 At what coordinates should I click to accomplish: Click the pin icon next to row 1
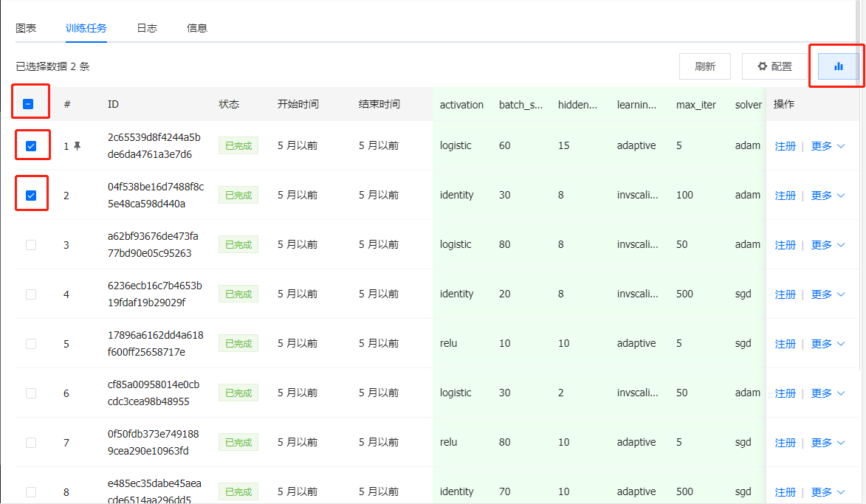pos(78,145)
